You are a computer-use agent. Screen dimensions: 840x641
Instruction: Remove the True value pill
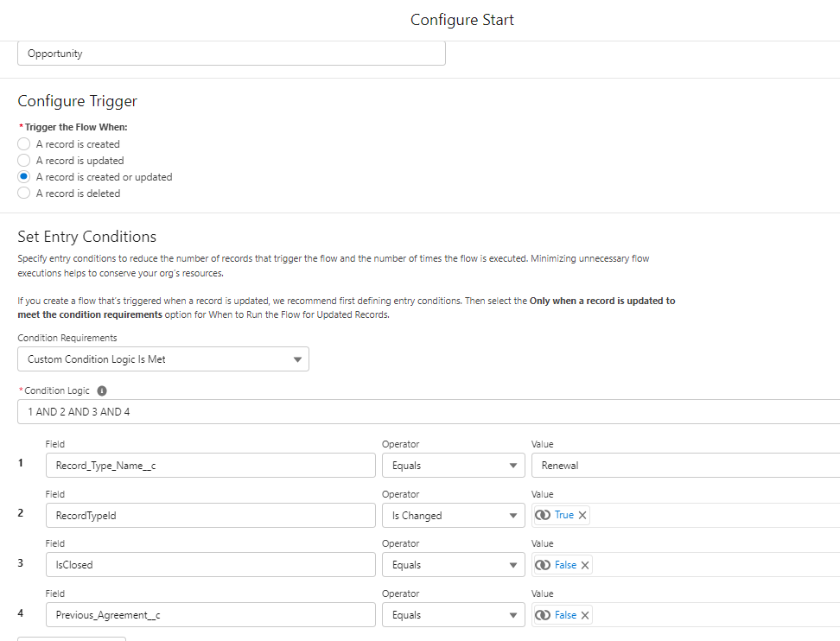coord(582,515)
